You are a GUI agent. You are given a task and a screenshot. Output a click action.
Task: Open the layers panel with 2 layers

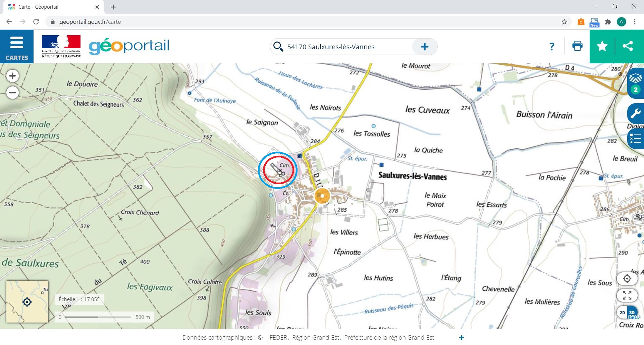(x=636, y=83)
